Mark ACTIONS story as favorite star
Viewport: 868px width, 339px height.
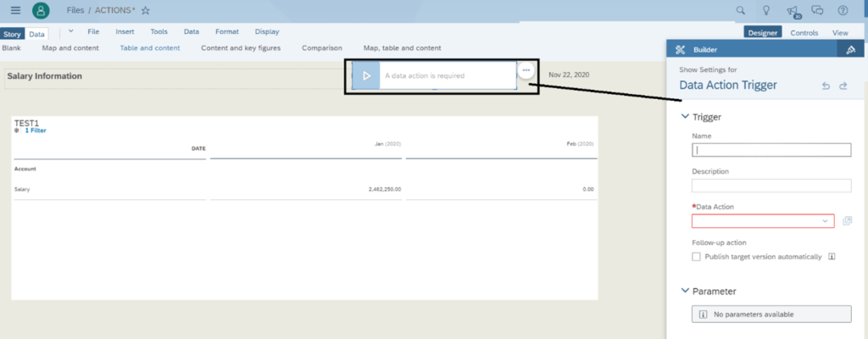click(x=146, y=10)
